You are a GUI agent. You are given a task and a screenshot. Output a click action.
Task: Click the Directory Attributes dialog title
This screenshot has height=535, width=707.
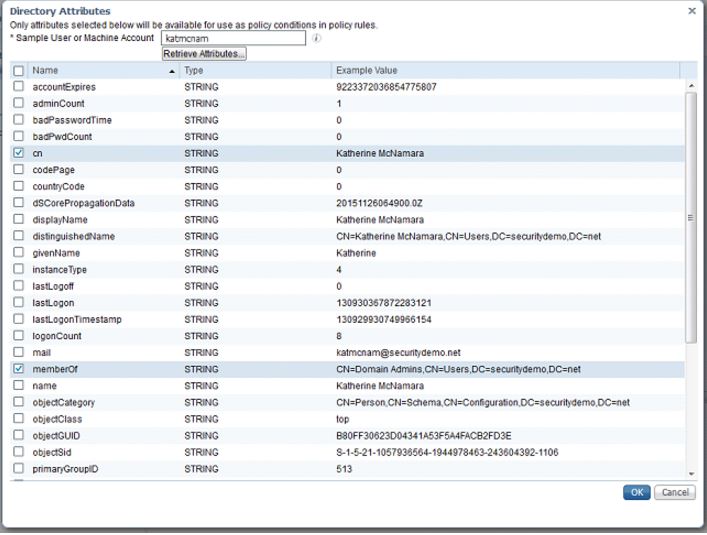point(60,11)
